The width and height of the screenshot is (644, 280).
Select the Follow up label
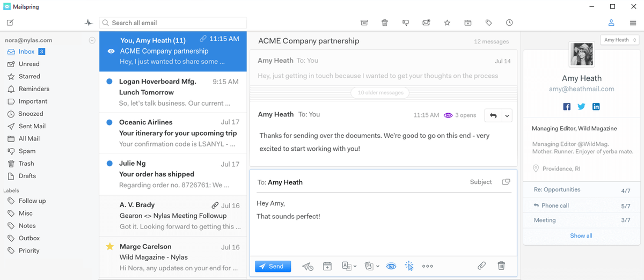click(x=32, y=201)
